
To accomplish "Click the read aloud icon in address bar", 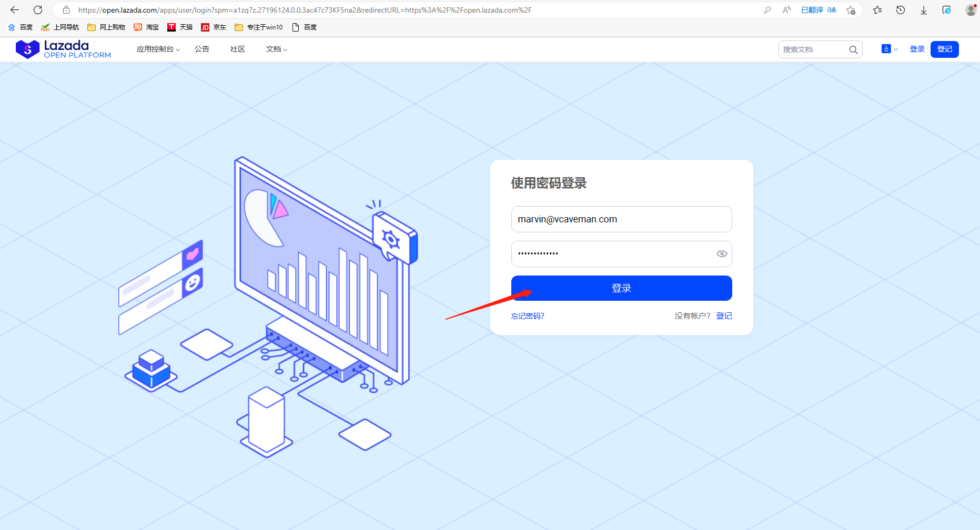I will click(786, 10).
